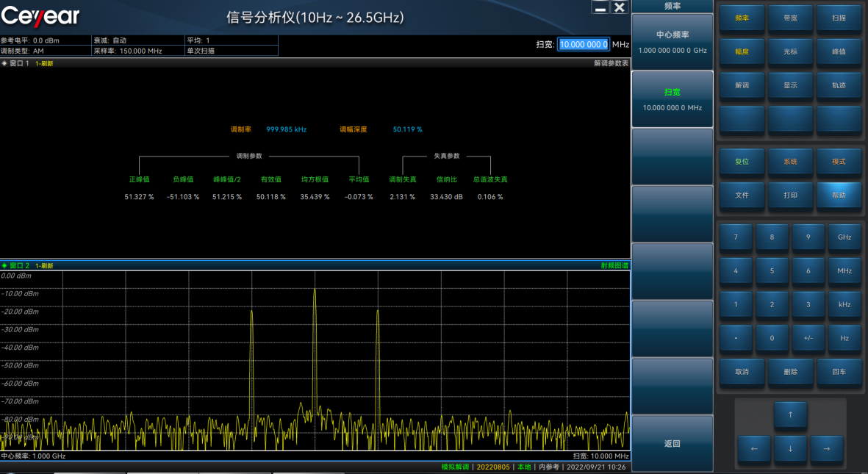Click the 光标 marker button
This screenshot has width=868, height=474.
point(790,51)
